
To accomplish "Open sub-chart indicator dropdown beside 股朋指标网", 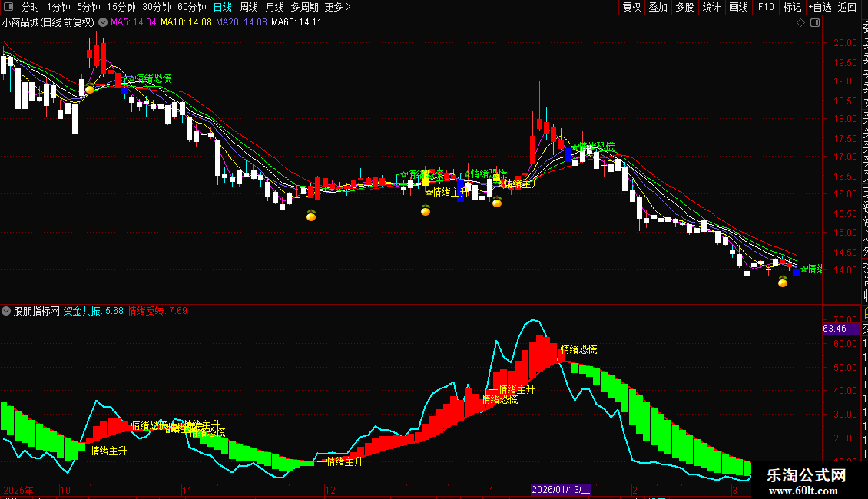I will [6, 311].
